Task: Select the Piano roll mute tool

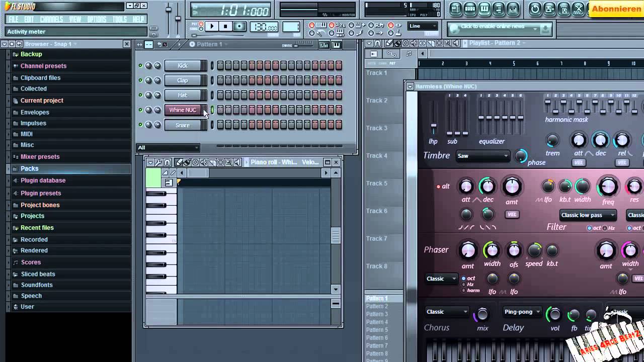Action: pos(204,162)
